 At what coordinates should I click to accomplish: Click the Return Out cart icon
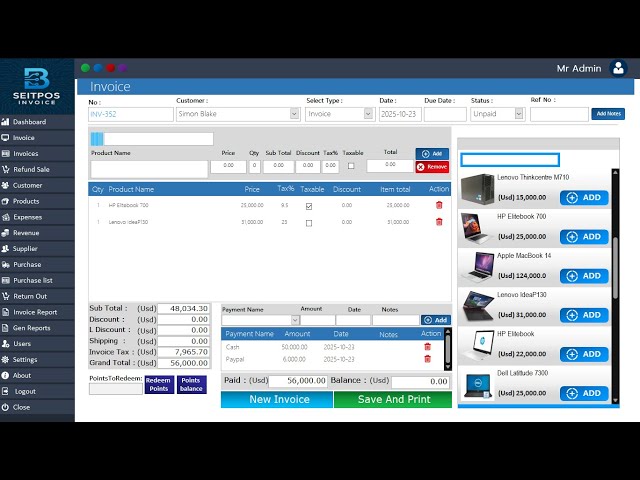click(5, 296)
